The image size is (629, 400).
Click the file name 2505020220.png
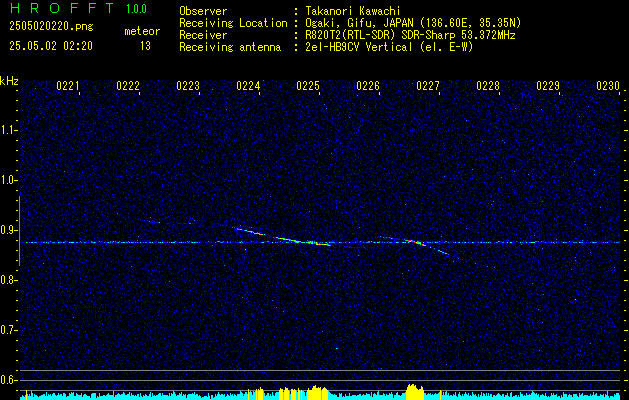tap(51, 27)
